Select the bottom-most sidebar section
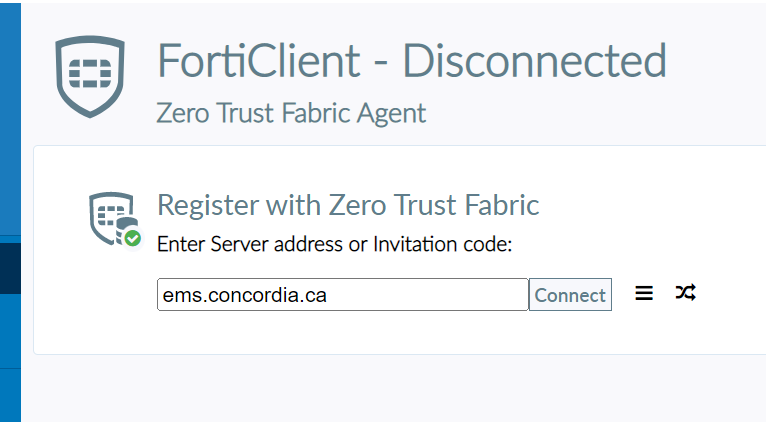Viewport: 766px width, 422px height. pyautogui.click(x=10, y=395)
